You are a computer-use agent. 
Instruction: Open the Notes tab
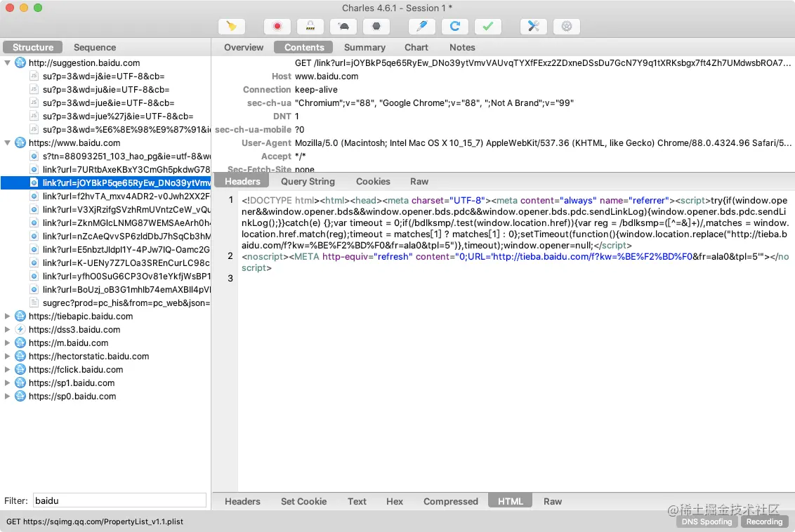pyautogui.click(x=462, y=47)
